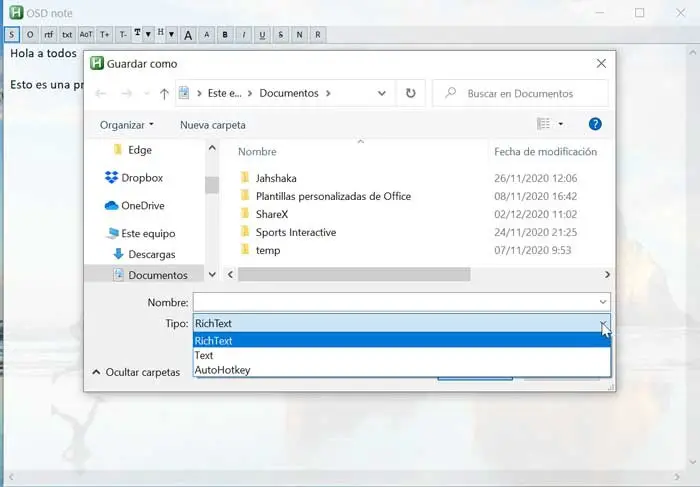The height and width of the screenshot is (487, 700).
Task: Open the arrow next to H icon
Action: tap(171, 34)
